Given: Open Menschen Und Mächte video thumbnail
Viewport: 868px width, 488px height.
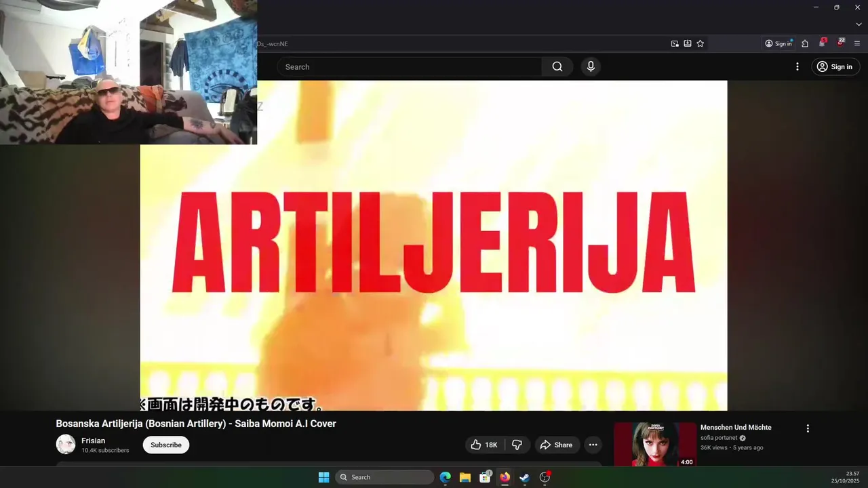Looking at the screenshot, I should point(655,445).
